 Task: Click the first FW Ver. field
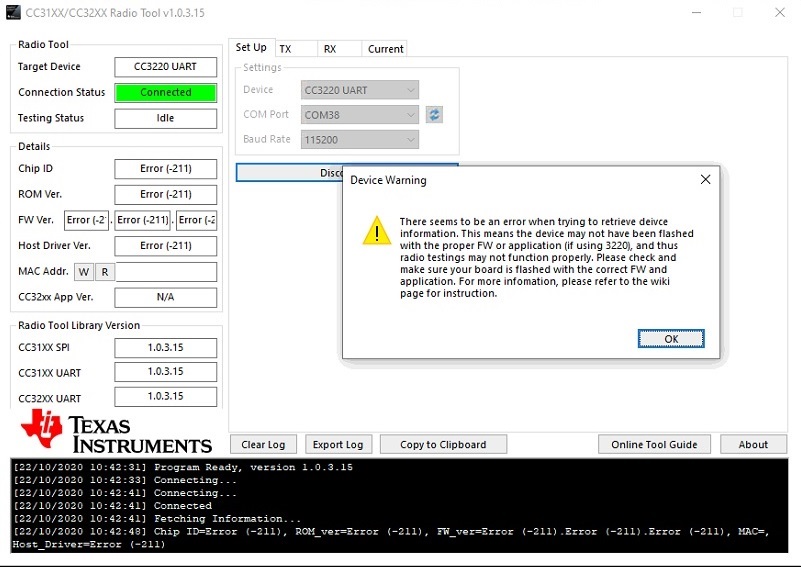click(86, 220)
